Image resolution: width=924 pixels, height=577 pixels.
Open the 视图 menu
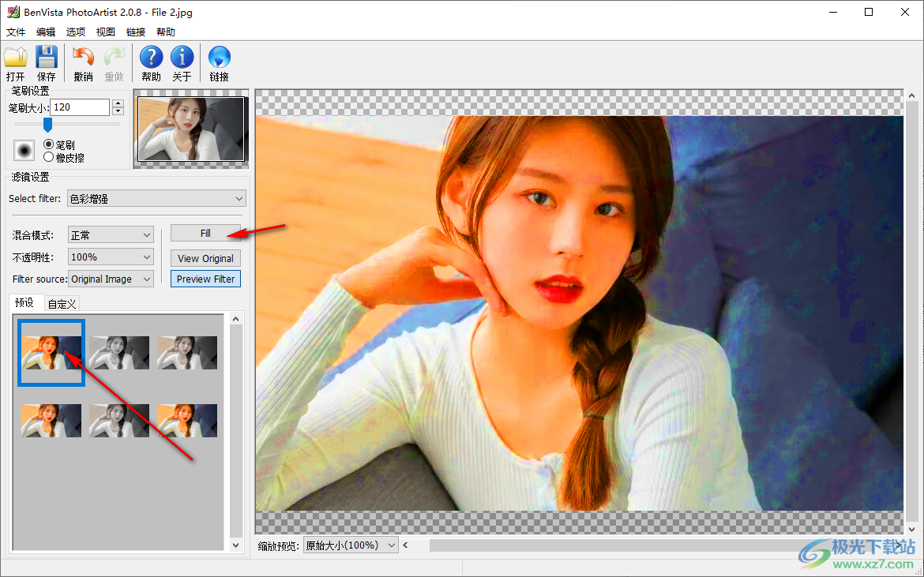106,32
